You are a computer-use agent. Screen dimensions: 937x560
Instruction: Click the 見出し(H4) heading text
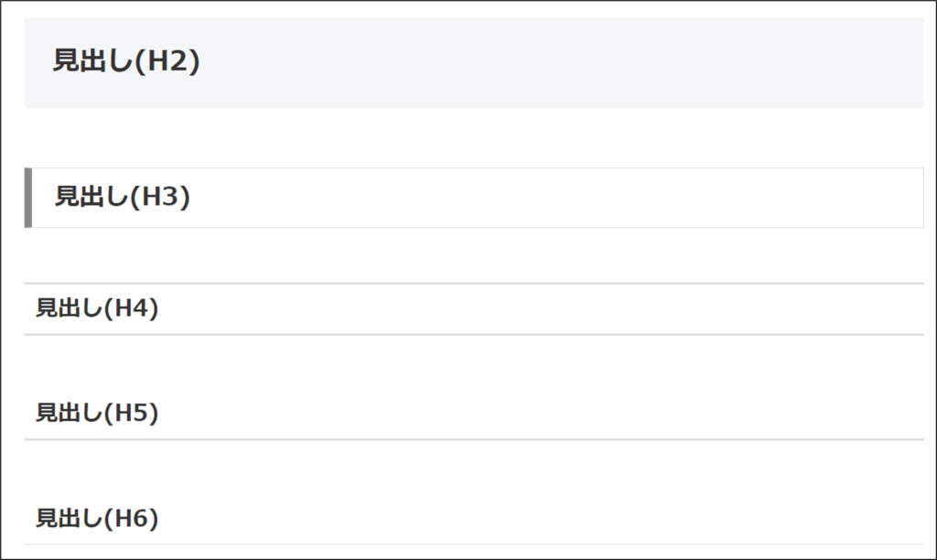pyautogui.click(x=97, y=308)
